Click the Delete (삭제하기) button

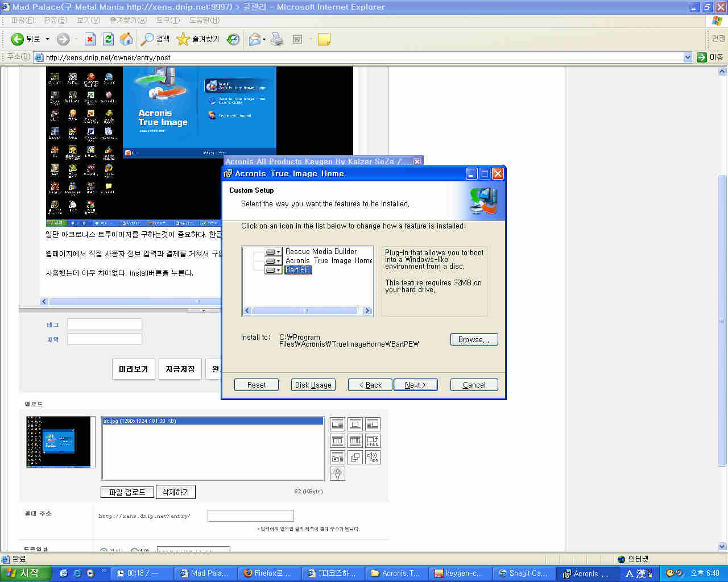(175, 492)
